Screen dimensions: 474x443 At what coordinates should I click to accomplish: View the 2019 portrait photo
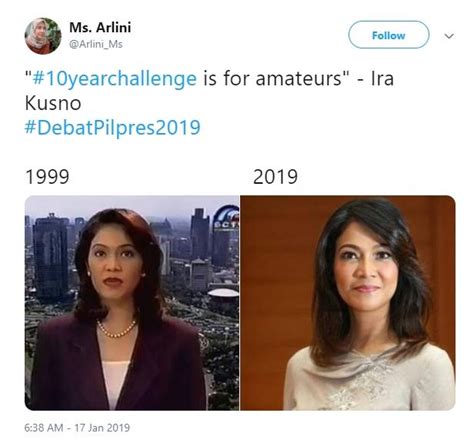click(348, 303)
